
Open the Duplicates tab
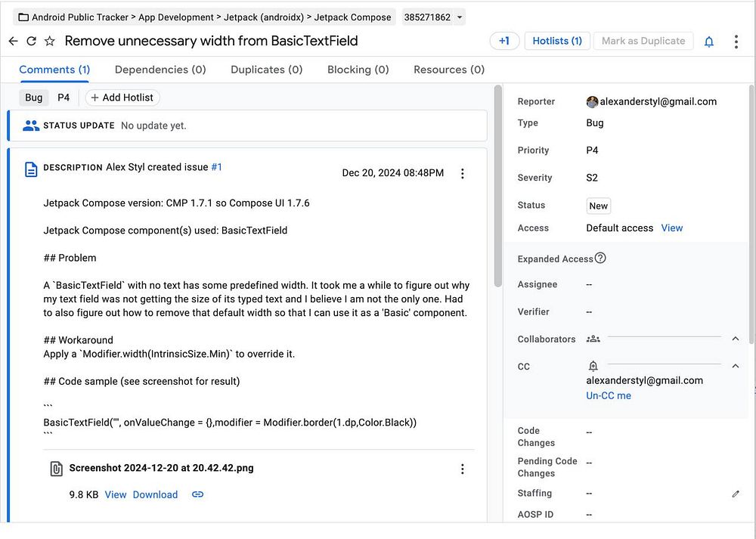(266, 70)
